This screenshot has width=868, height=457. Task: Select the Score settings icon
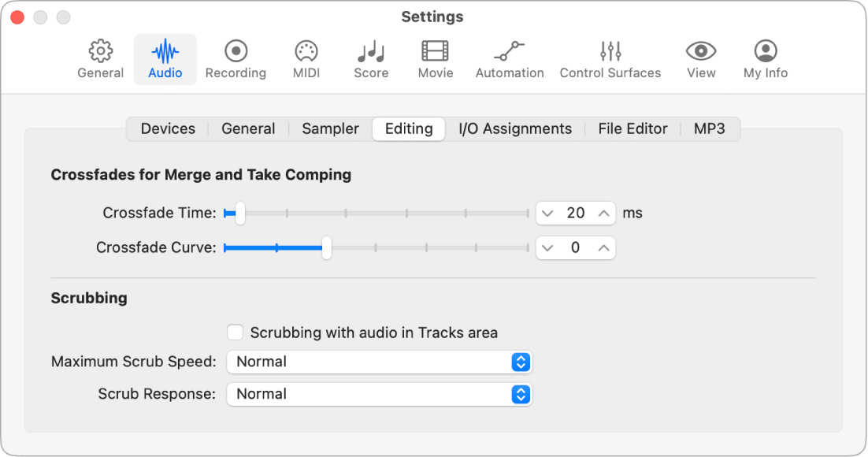[x=370, y=59]
